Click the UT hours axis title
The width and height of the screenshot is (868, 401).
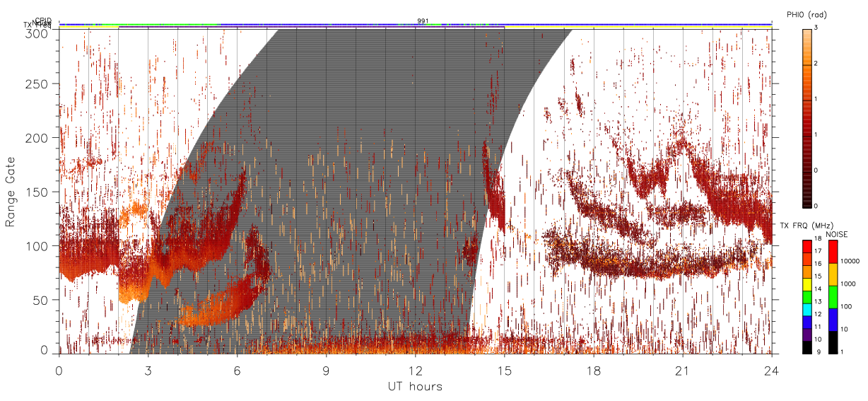coord(415,386)
